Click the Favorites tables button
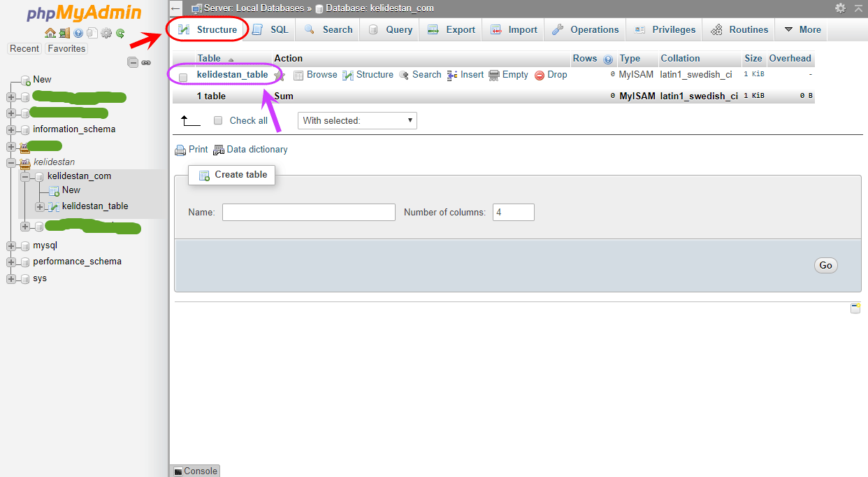Image resolution: width=868 pixels, height=477 pixels. click(x=66, y=48)
